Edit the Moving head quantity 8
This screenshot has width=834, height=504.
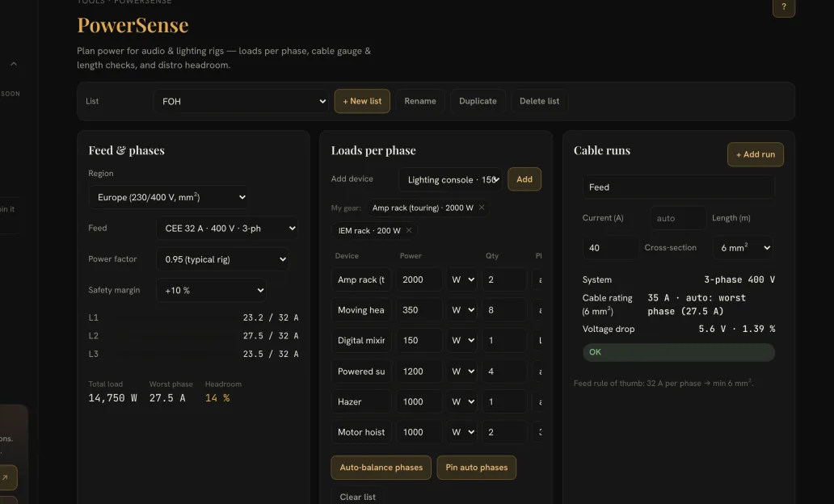click(x=504, y=310)
